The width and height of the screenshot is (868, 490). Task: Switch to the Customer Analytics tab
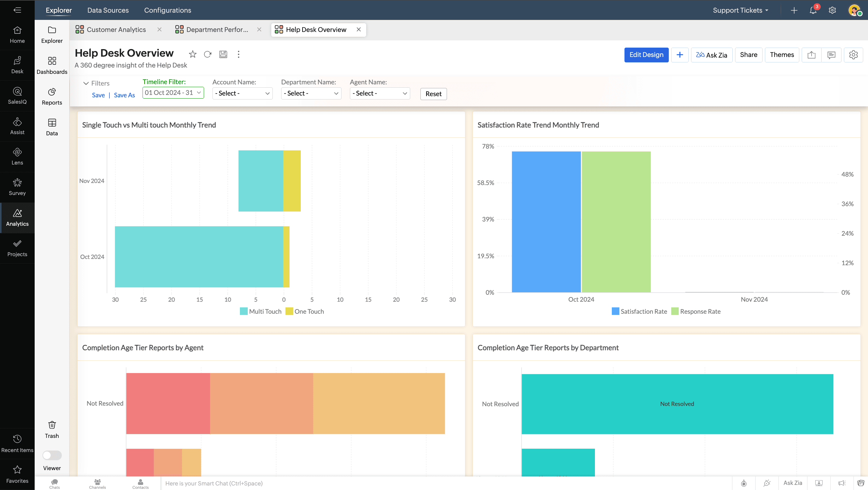(116, 30)
